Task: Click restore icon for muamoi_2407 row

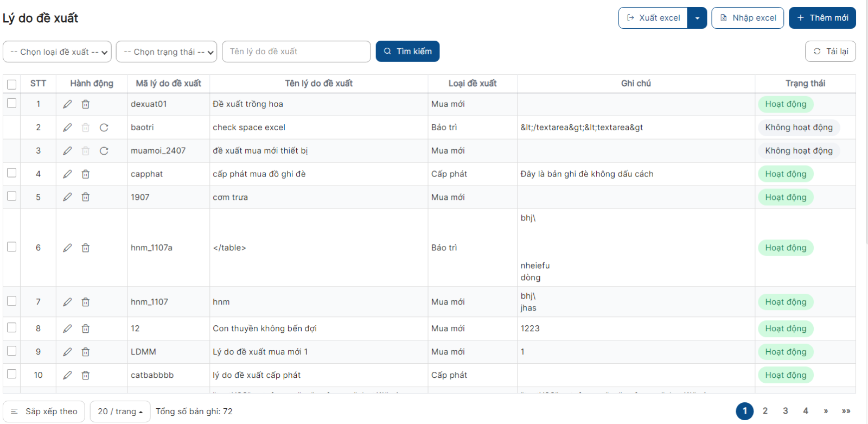Action: pyautogui.click(x=104, y=151)
